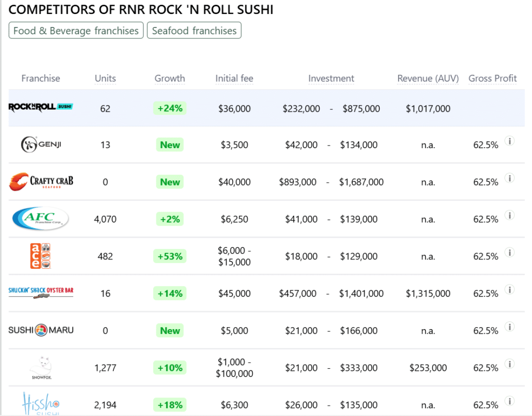Viewport: 532px width, 416px height.
Task: Select the $6,300 initial fee value
Action: (234, 405)
